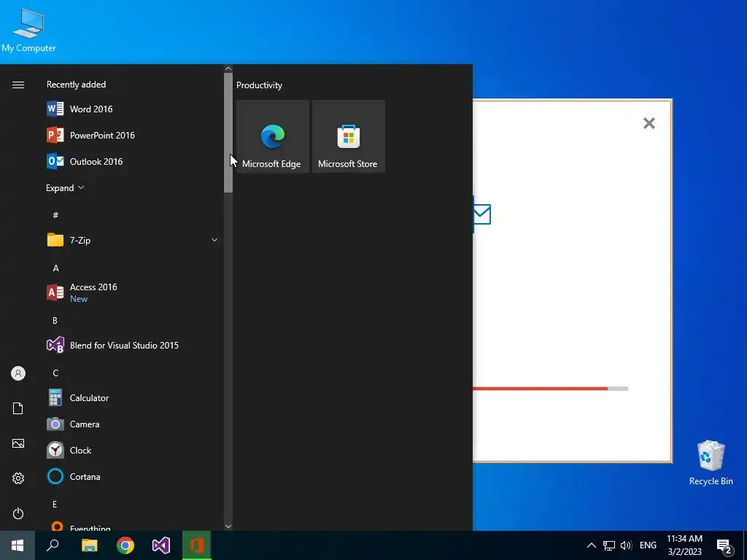Click the Productivity group title
747x560 pixels.
point(259,85)
